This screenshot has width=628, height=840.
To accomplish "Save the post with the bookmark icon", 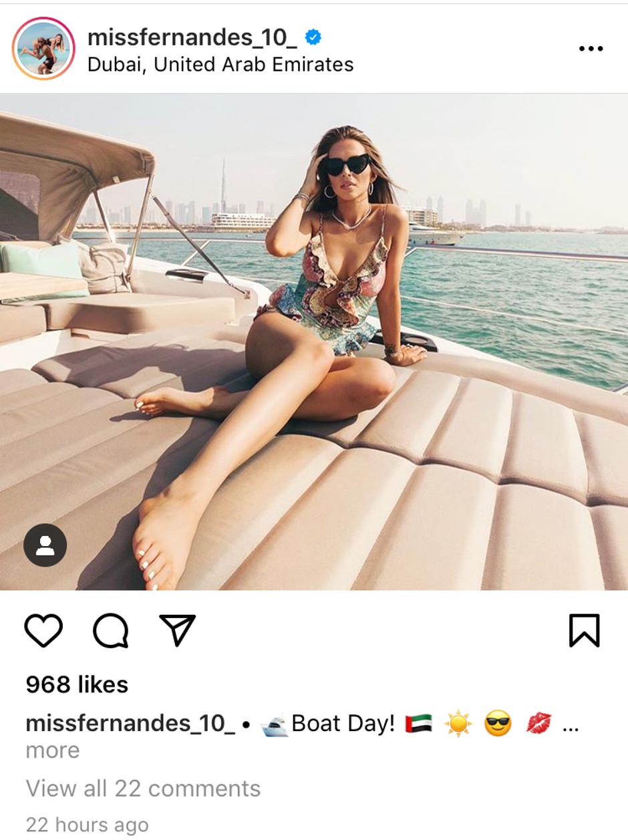I will tap(584, 630).
